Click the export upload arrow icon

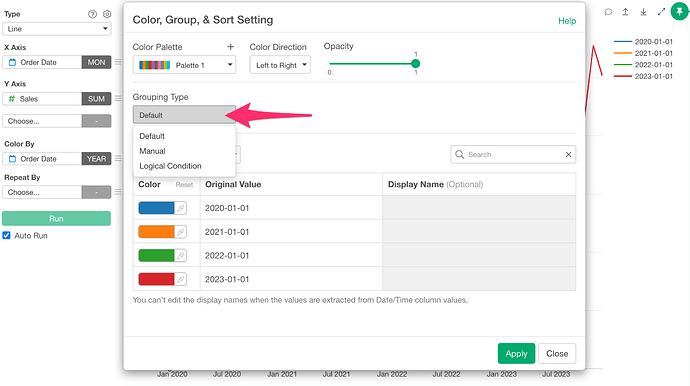pyautogui.click(x=625, y=12)
